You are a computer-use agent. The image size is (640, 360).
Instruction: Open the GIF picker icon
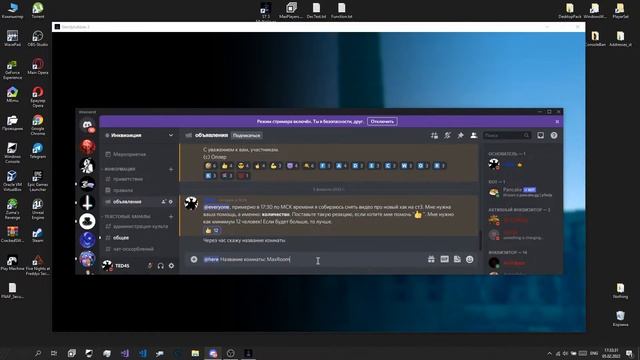point(444,260)
